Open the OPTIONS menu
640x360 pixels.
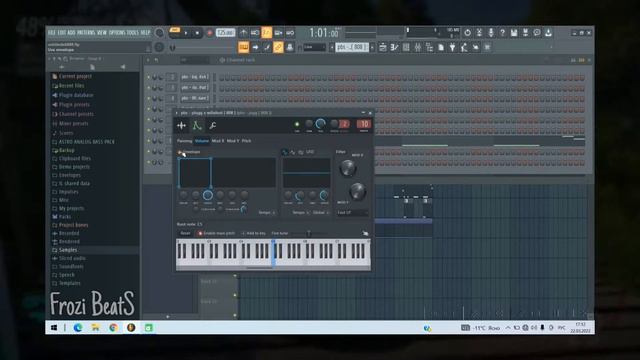[117, 33]
